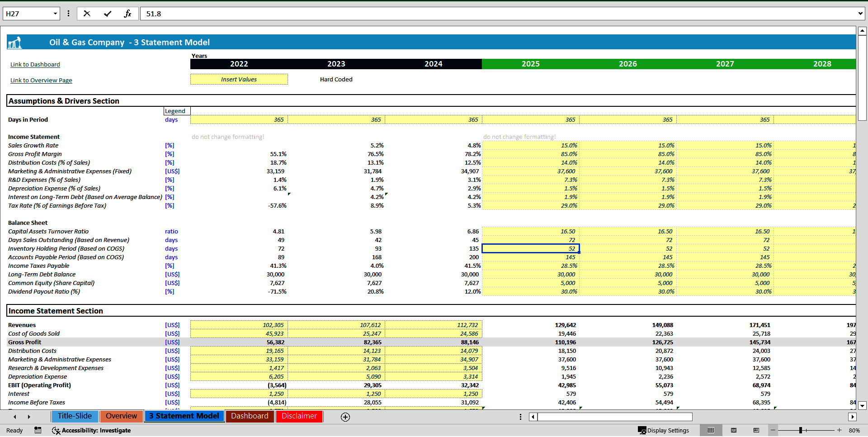
Task: Open the Insert Function dialog
Action: pyautogui.click(x=127, y=14)
